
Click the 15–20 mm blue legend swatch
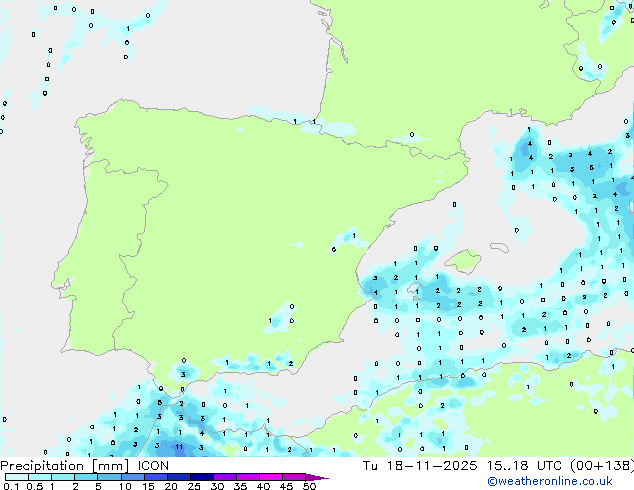[x=155, y=477]
